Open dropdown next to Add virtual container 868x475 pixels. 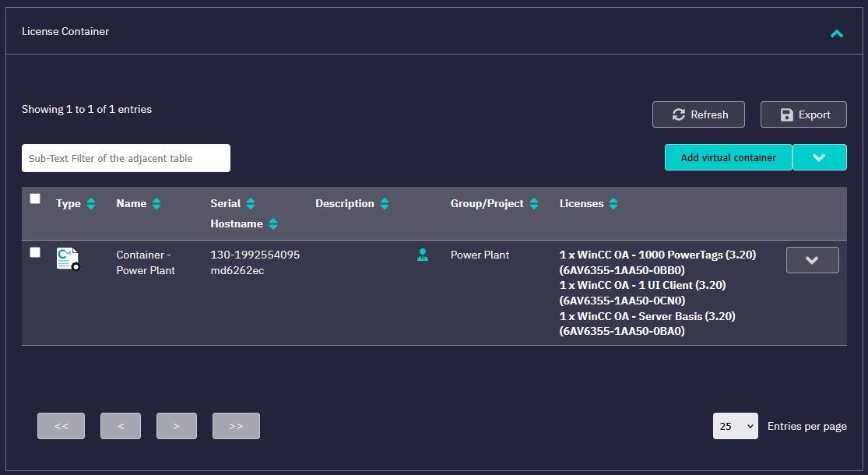tap(819, 157)
